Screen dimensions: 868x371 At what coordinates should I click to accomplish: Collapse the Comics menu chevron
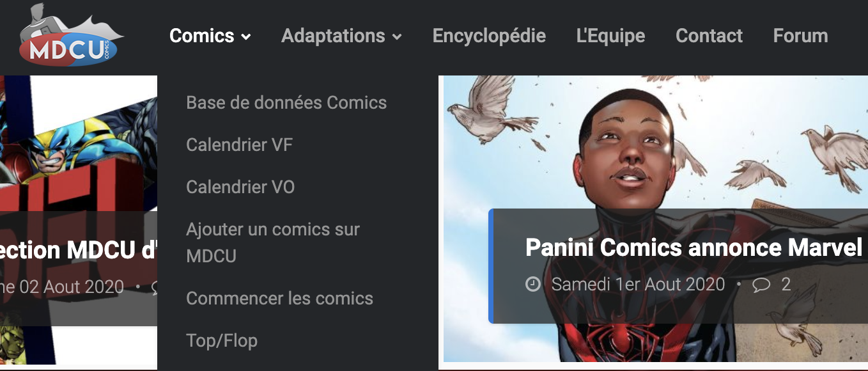pos(246,37)
